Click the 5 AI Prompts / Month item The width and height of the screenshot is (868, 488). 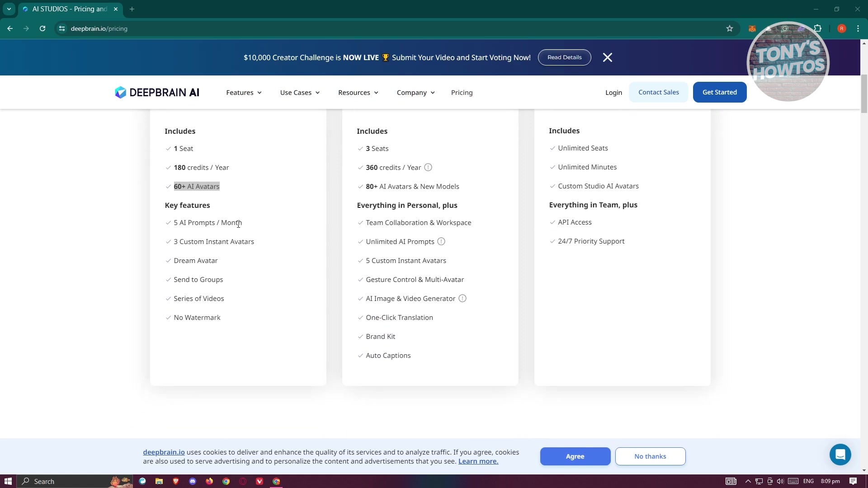[x=208, y=223]
